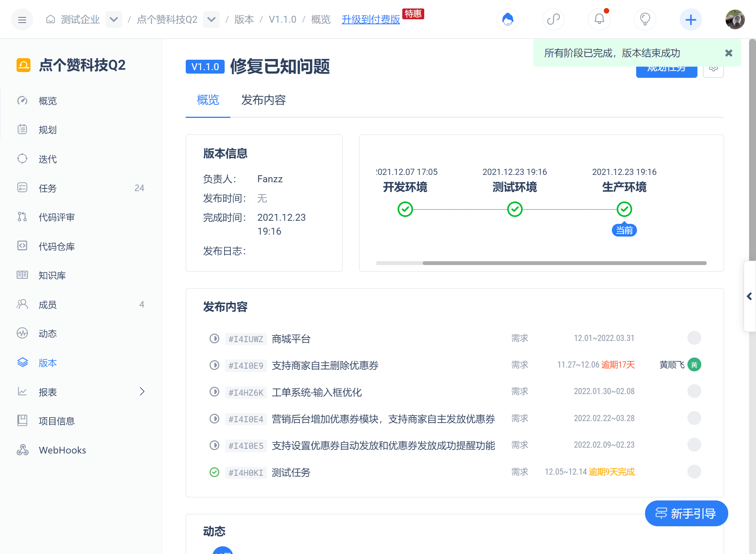This screenshot has width=756, height=554.
Task: Click the 成员 people icon
Action: 22,304
